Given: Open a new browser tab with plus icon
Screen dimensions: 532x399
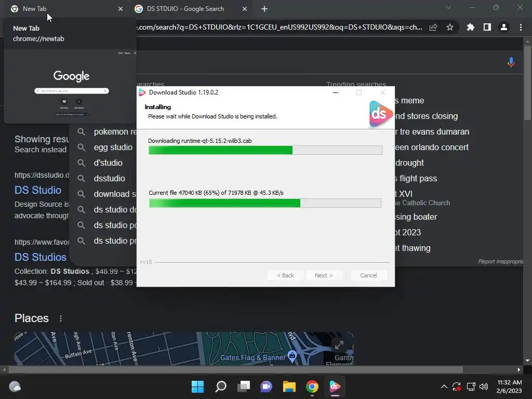Looking at the screenshot, I should (264, 9).
